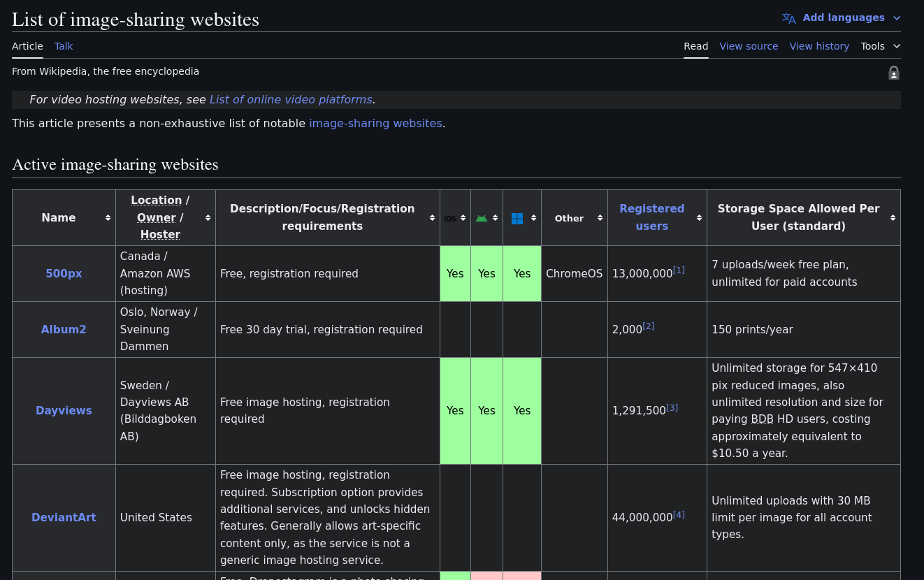This screenshot has height=580, width=924.
Task: Switch to the Article tab
Action: (27, 46)
